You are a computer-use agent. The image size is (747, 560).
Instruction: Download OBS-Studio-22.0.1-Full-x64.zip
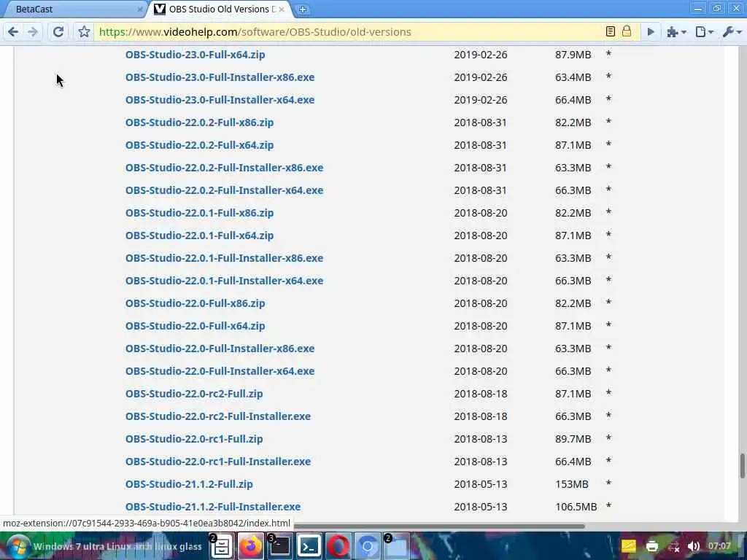click(x=199, y=236)
